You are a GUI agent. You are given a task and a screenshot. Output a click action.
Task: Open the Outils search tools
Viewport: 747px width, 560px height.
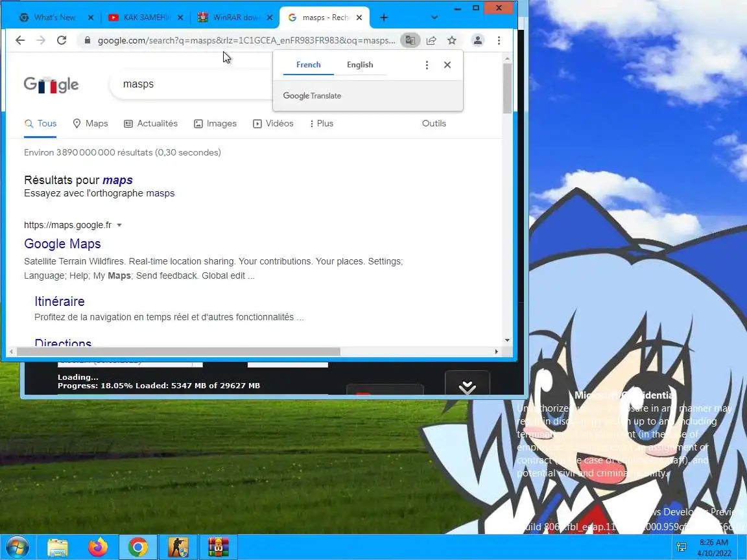[x=434, y=123]
